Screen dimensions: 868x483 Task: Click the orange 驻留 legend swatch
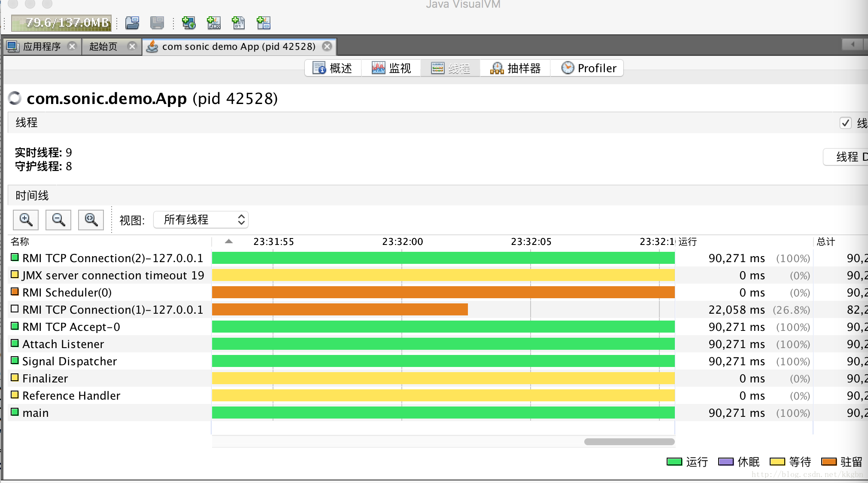click(x=829, y=462)
